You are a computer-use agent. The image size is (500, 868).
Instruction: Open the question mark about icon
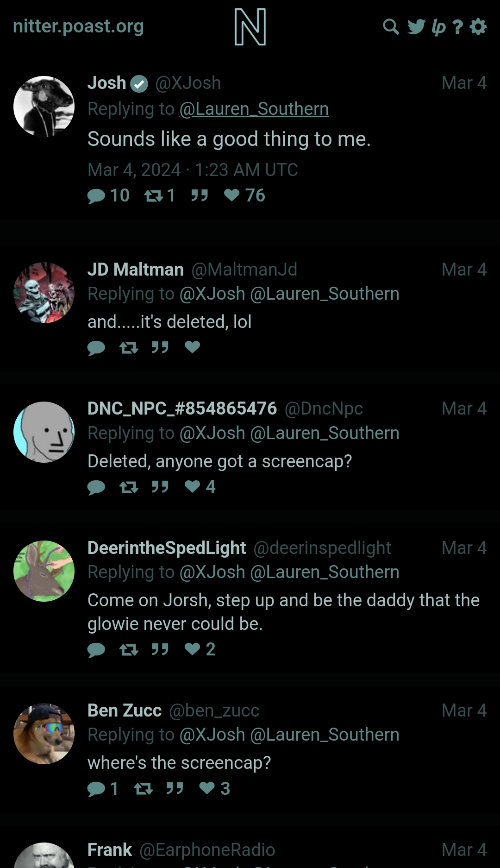(458, 27)
